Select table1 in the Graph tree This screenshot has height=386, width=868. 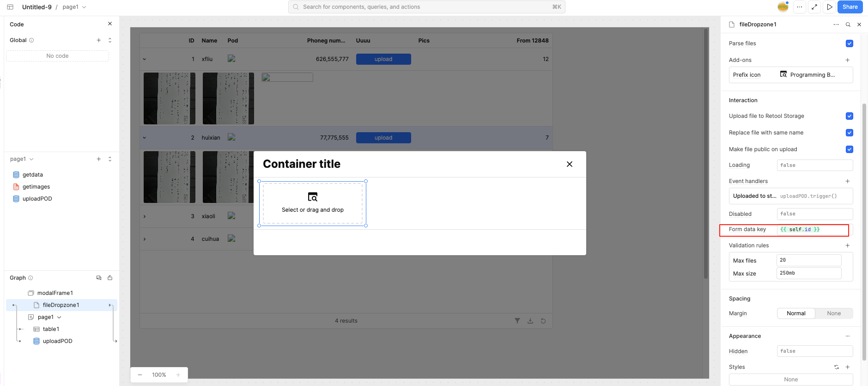coord(51,329)
